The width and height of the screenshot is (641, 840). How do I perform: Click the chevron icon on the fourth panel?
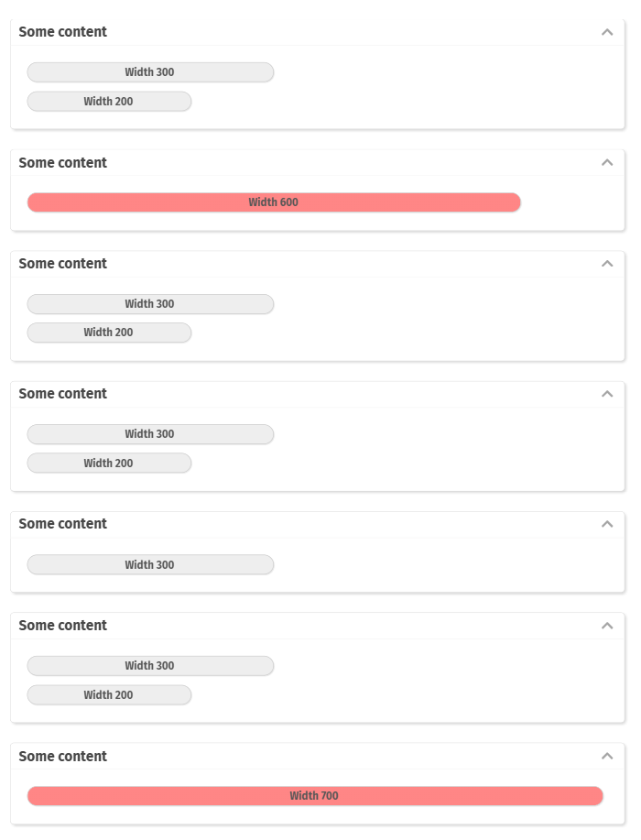click(606, 394)
